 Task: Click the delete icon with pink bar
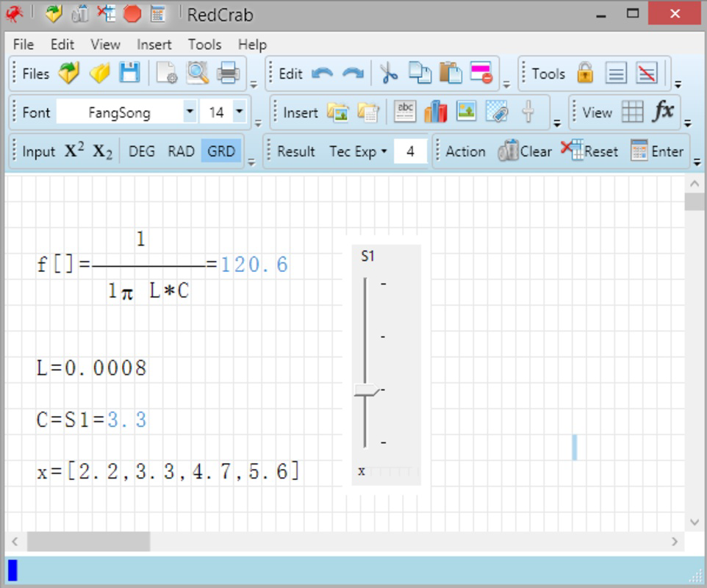click(481, 73)
